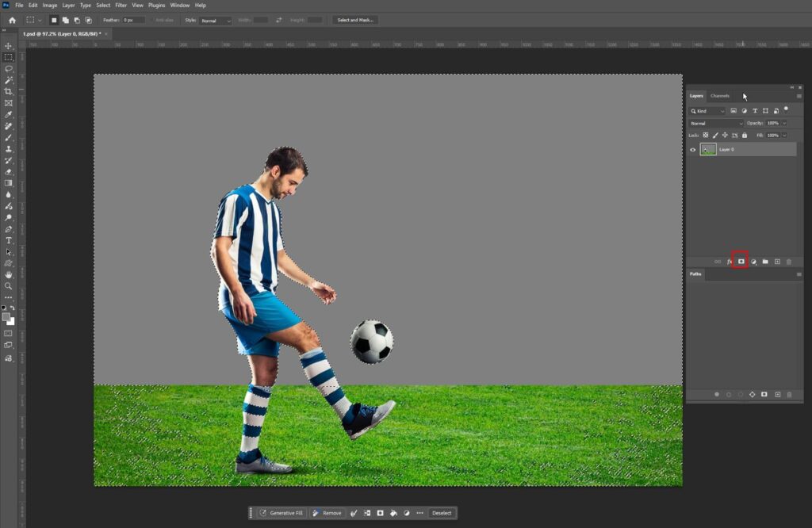Pick the Type tool from left toolbar

point(9,240)
